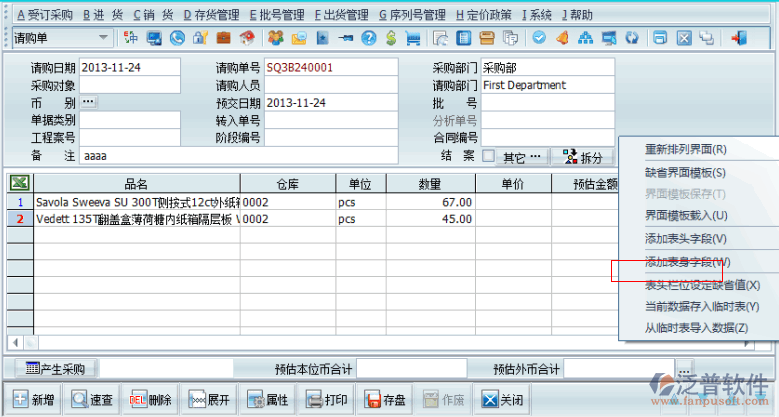
Task: Click the padlock icon in toolbar
Action: pyautogui.click(x=199, y=38)
